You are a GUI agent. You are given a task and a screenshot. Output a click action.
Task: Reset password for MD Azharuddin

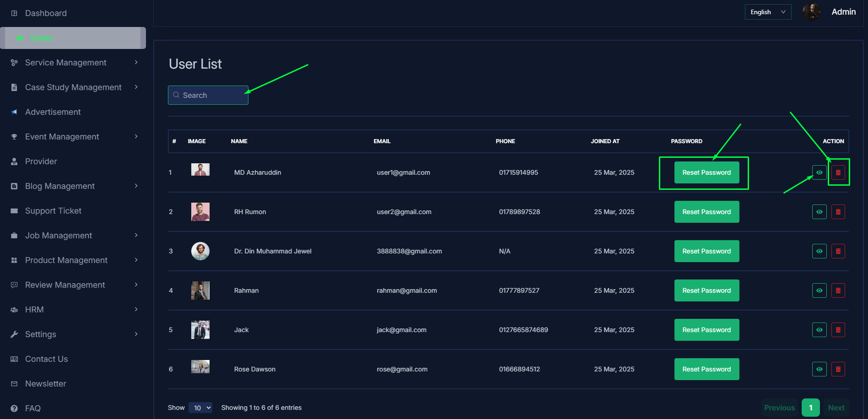[707, 172]
